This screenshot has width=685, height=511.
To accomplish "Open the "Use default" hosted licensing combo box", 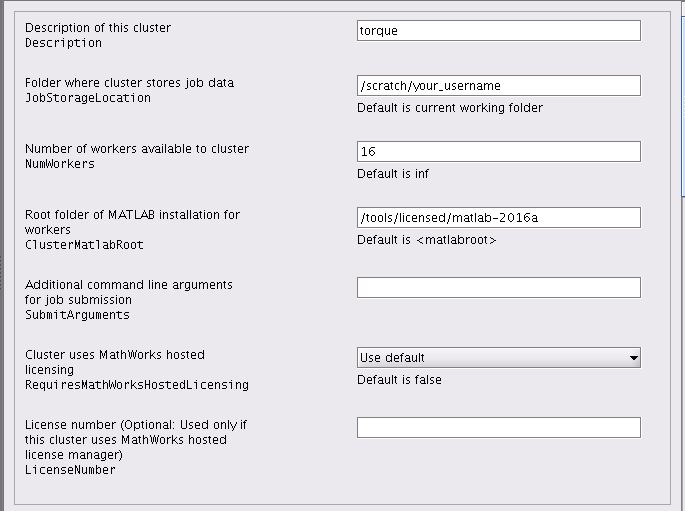I will (x=490, y=358).
